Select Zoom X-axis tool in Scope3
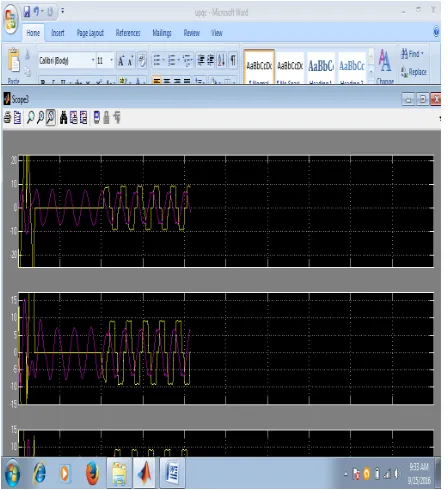 40,118
